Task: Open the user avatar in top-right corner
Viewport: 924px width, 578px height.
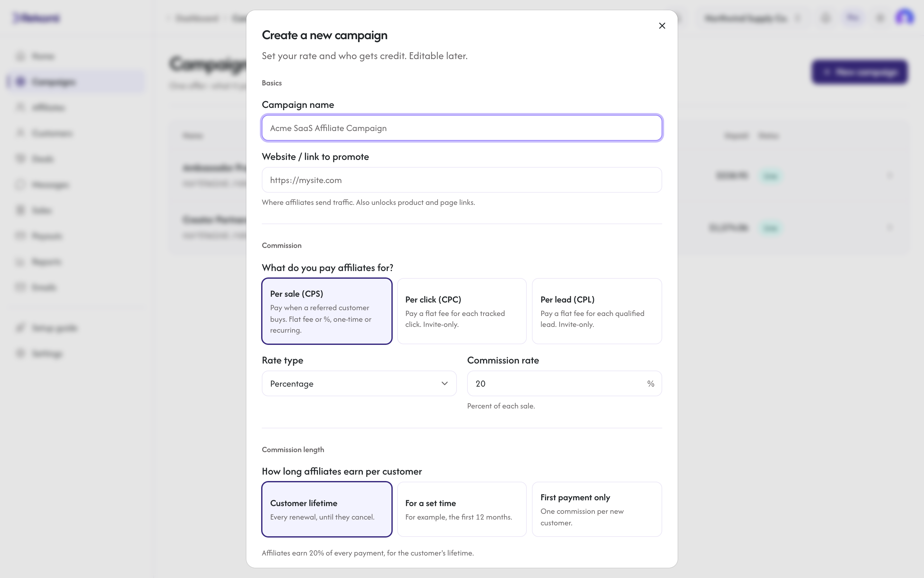Action: coord(904,18)
